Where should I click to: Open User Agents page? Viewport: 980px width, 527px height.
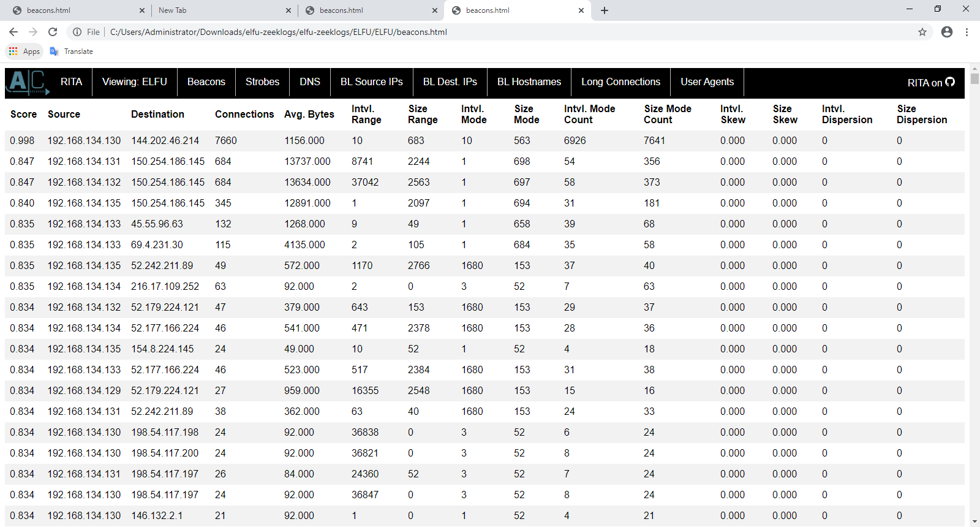tap(707, 82)
